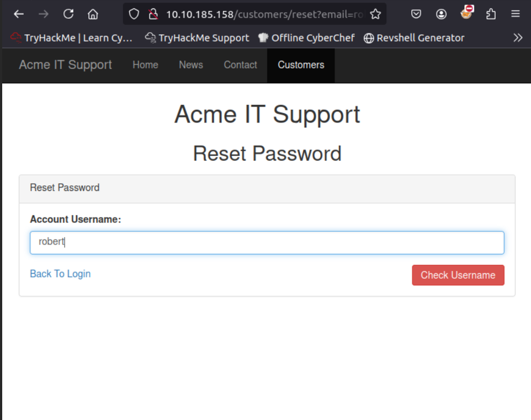Open the Pocket save icon
The width and height of the screenshot is (531, 420).
pos(417,14)
